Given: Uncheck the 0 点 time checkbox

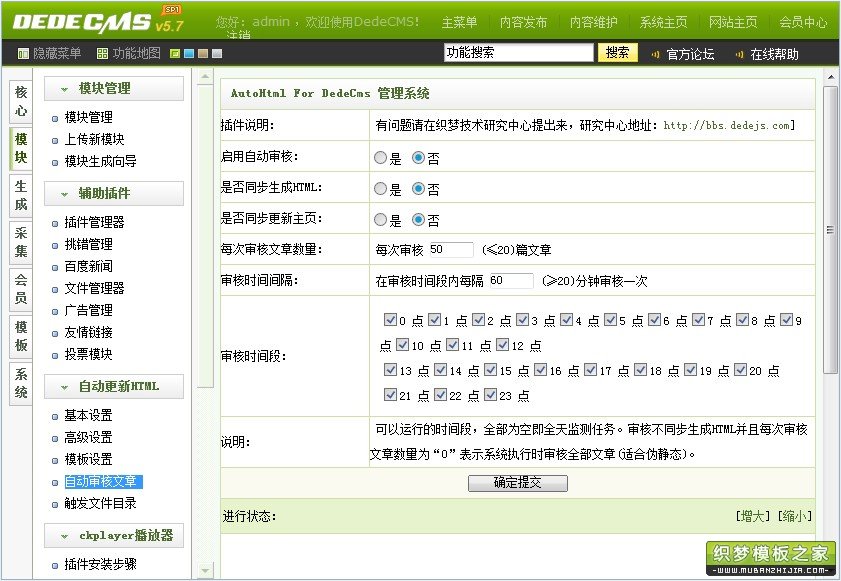Looking at the screenshot, I should (x=390, y=320).
